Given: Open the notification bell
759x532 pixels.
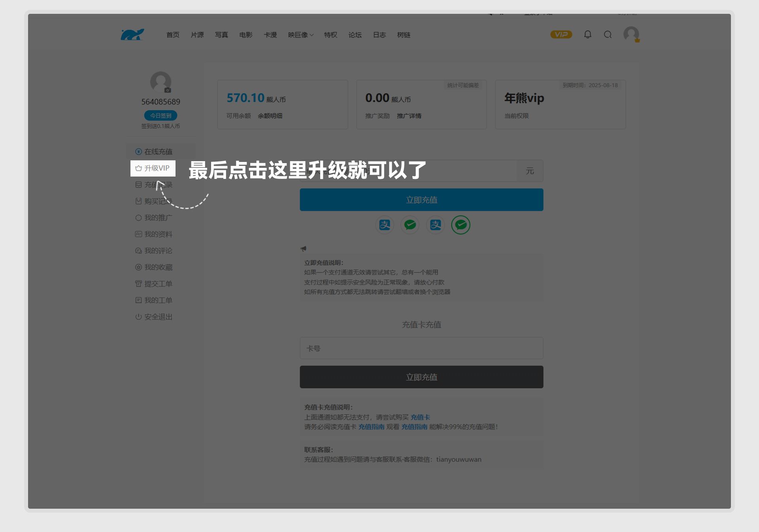Looking at the screenshot, I should [x=588, y=35].
